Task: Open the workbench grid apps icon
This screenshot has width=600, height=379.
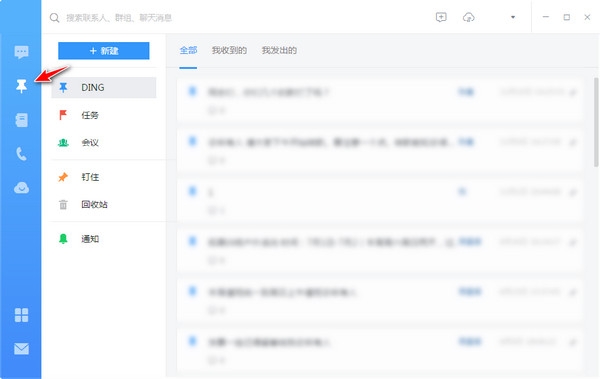Action: [21, 315]
